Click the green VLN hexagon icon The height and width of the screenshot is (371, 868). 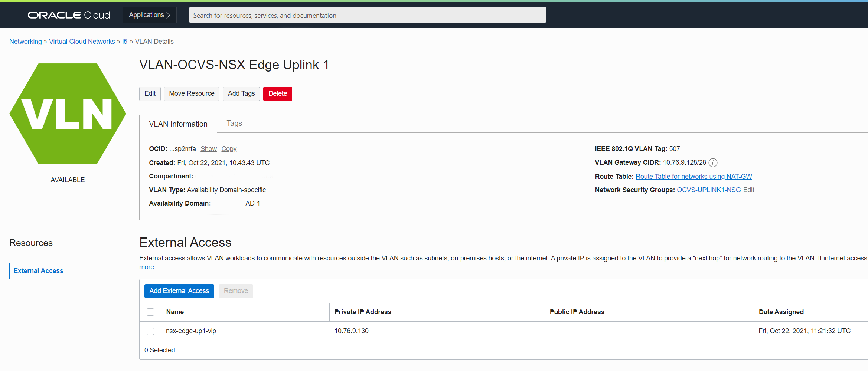(68, 114)
